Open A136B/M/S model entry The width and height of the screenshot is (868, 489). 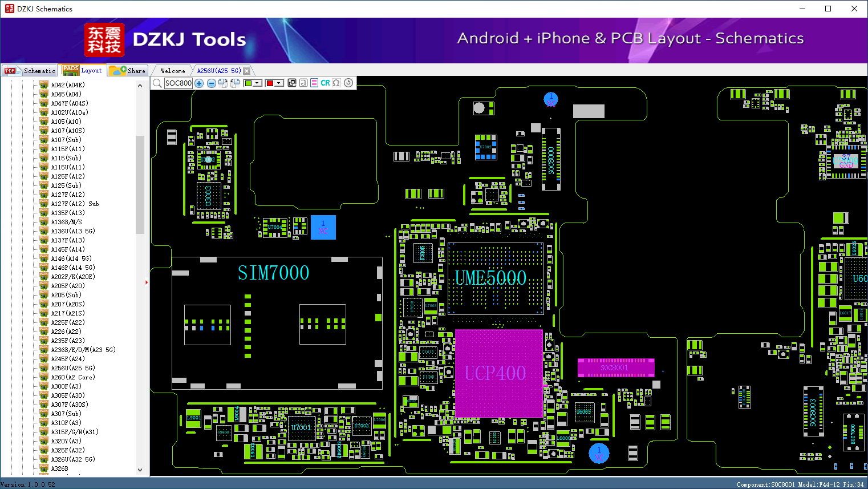(66, 222)
